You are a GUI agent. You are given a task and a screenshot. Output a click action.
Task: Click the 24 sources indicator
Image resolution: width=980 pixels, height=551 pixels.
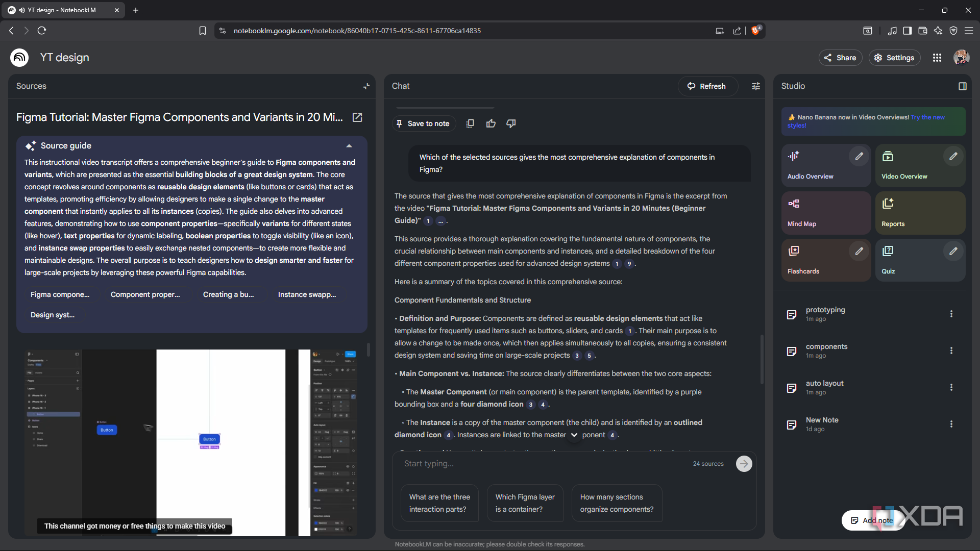click(x=708, y=464)
